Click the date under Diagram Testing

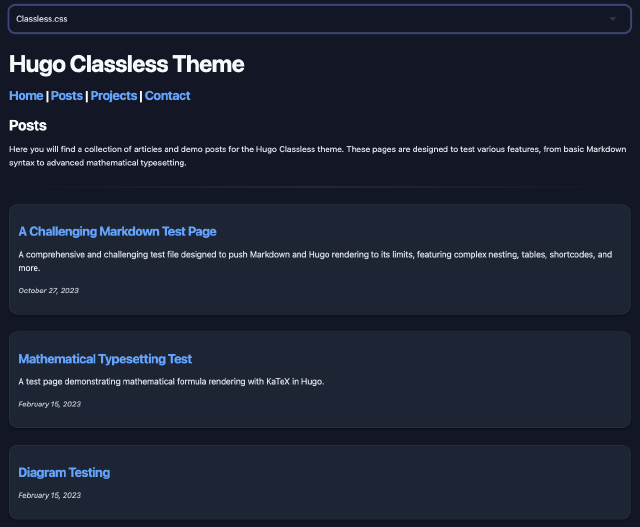49,495
